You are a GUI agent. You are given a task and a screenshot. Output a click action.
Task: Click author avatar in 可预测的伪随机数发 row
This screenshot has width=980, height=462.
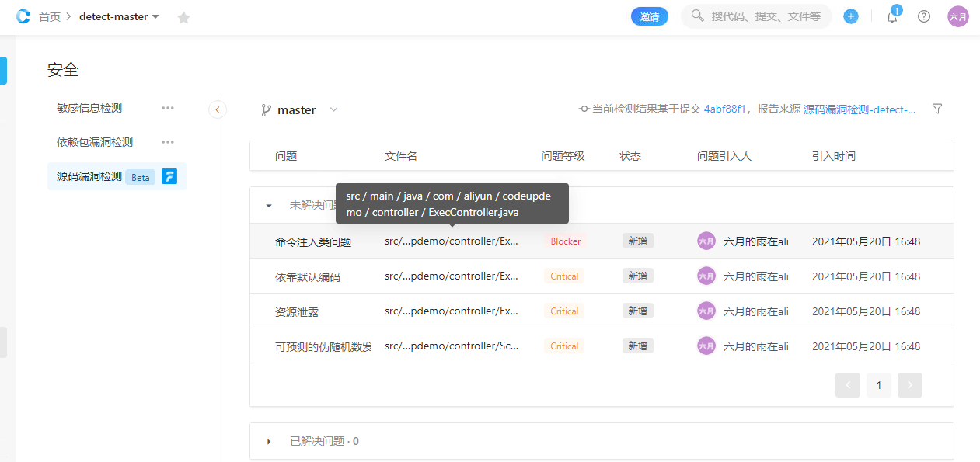pyautogui.click(x=706, y=346)
